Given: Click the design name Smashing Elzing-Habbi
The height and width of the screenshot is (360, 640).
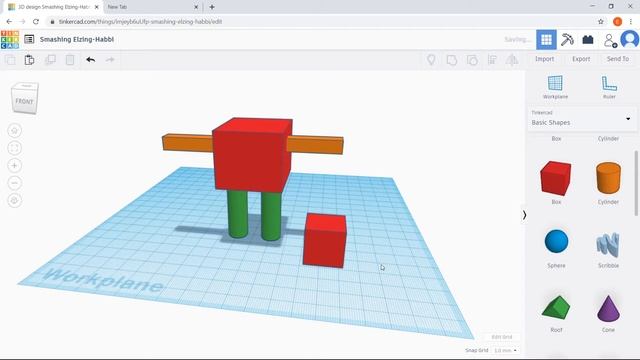Looking at the screenshot, I should (77, 39).
